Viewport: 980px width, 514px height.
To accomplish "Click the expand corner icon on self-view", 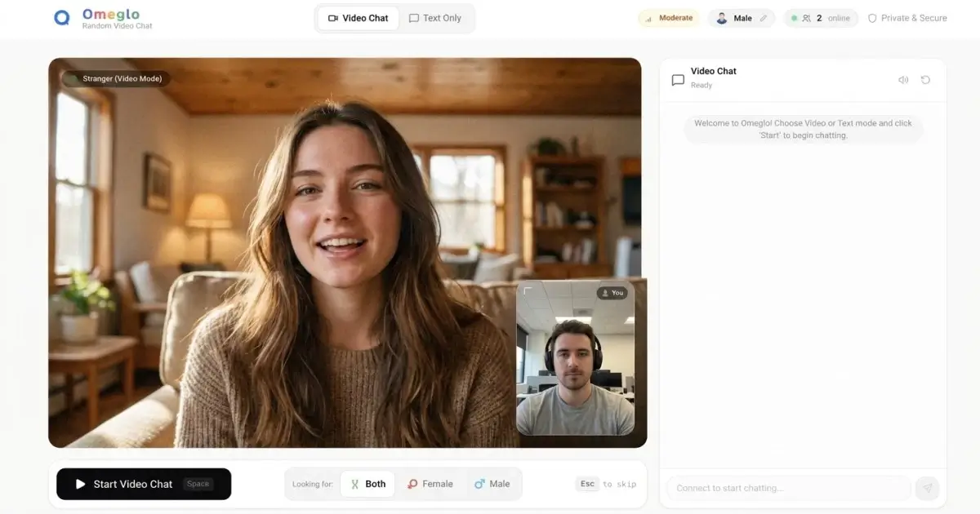I will click(x=528, y=291).
